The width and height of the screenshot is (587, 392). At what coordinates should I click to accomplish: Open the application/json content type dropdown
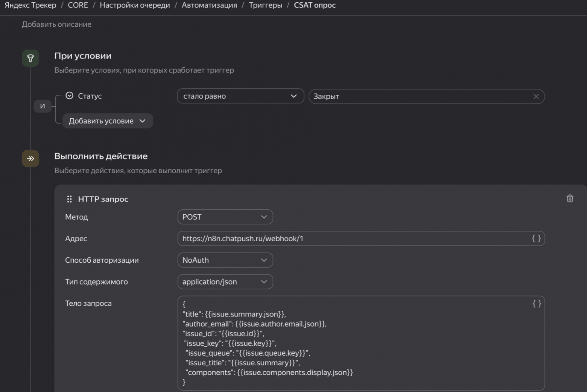pos(225,282)
